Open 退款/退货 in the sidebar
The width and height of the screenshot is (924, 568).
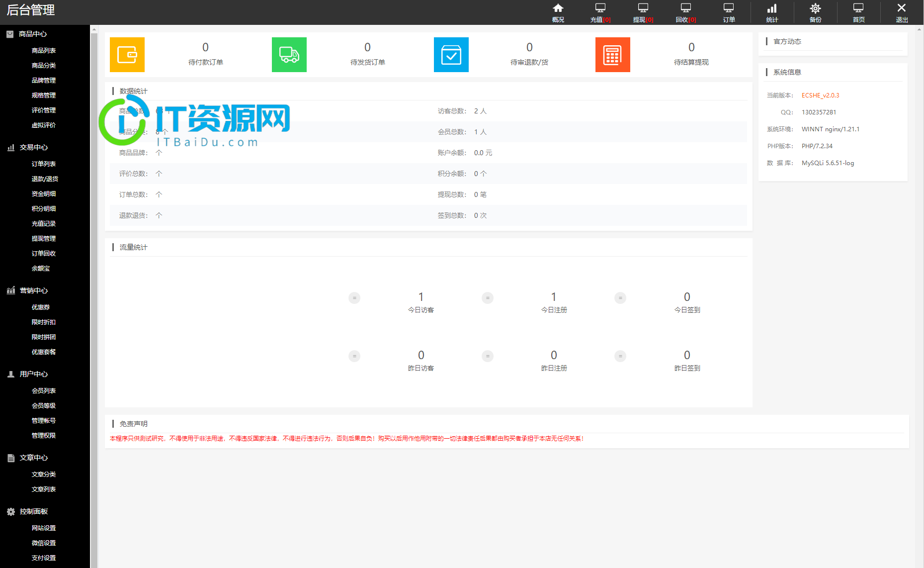pyautogui.click(x=45, y=179)
